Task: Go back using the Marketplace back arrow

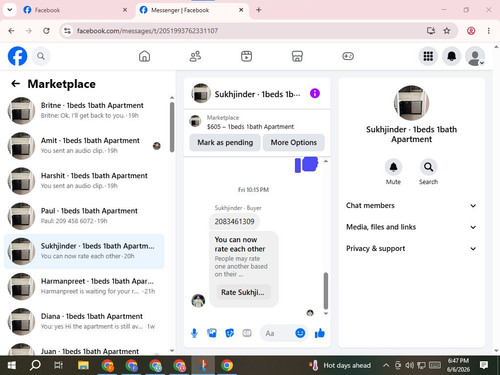Action: coord(15,84)
